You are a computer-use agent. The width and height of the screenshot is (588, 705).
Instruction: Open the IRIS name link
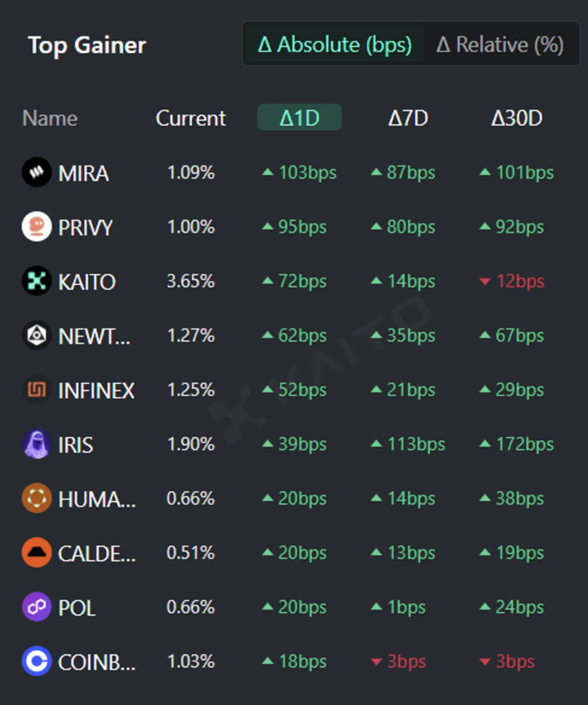(76, 445)
